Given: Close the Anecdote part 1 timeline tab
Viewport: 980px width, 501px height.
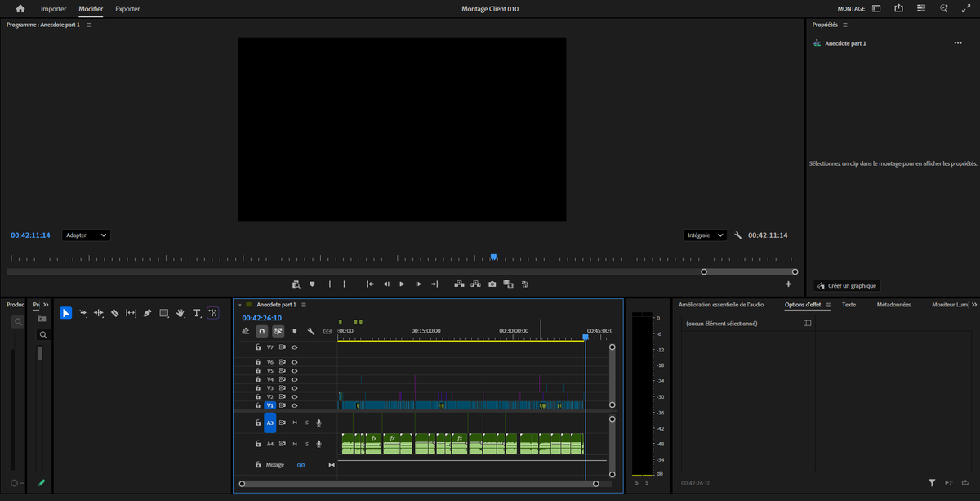Looking at the screenshot, I should 239,304.
